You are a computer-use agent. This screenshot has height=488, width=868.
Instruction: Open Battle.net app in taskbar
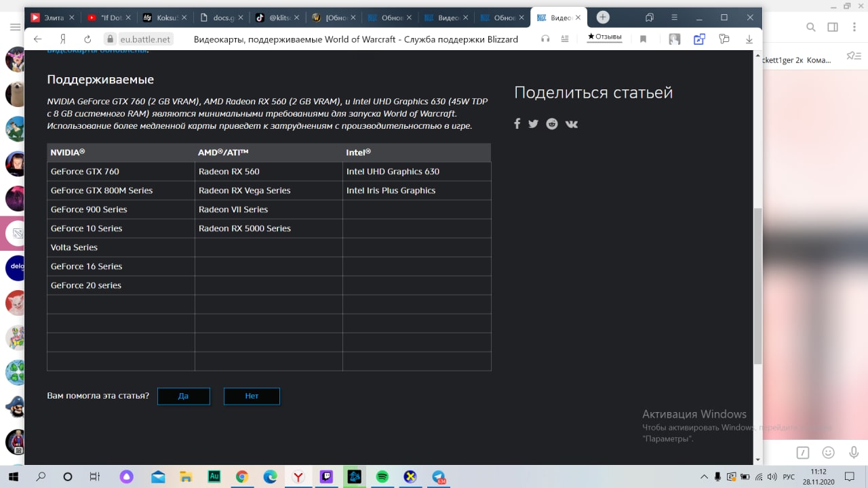click(x=354, y=477)
